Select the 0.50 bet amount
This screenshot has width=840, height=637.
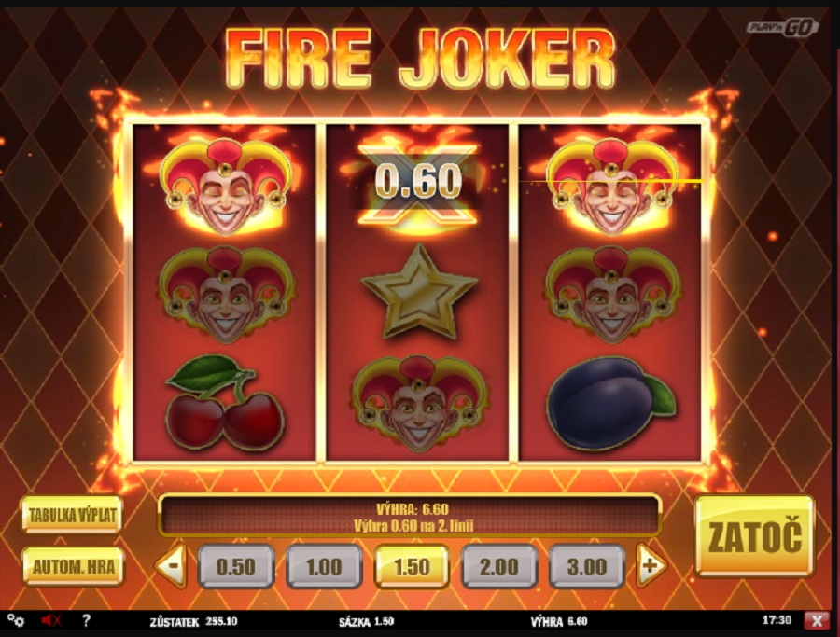(x=236, y=566)
